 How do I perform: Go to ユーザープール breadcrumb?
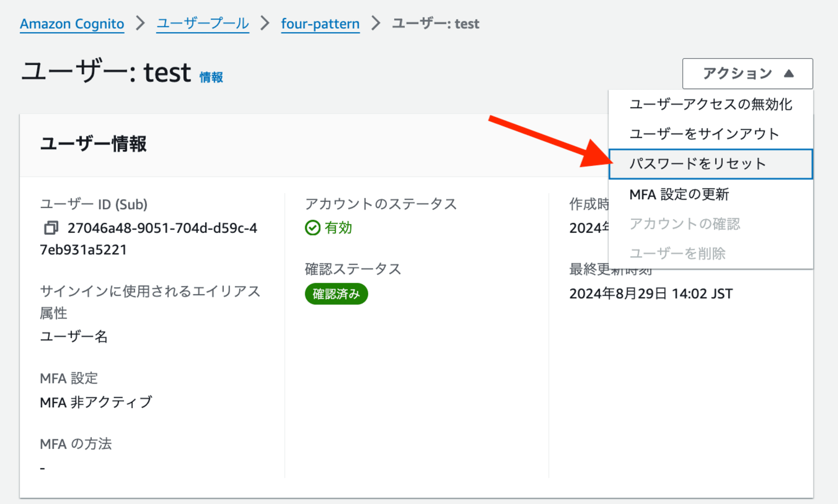tap(203, 24)
